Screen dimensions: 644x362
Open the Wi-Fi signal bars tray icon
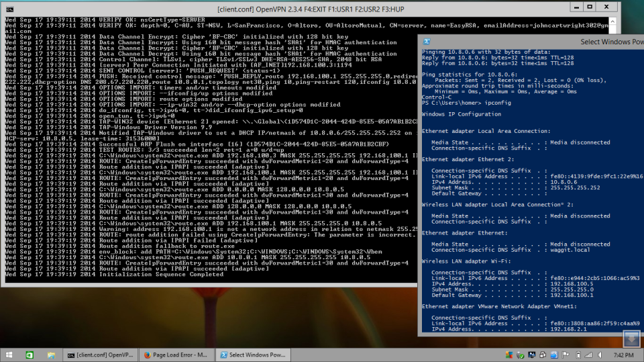pyautogui.click(x=588, y=355)
